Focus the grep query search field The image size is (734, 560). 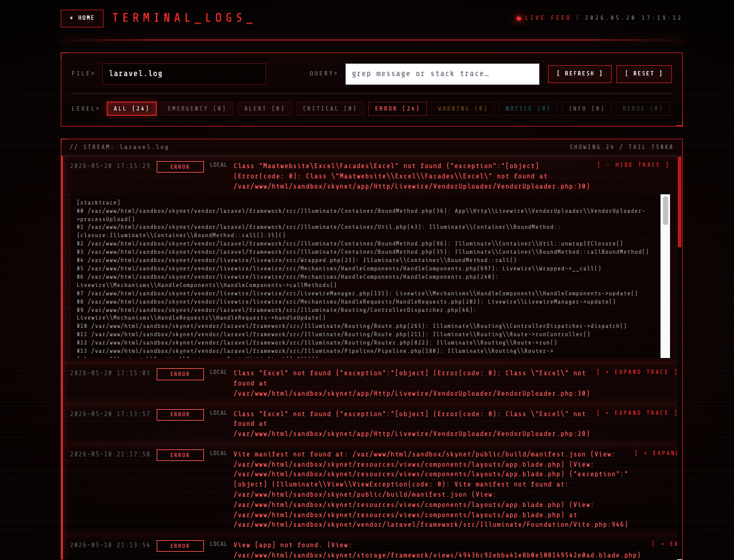coord(442,74)
